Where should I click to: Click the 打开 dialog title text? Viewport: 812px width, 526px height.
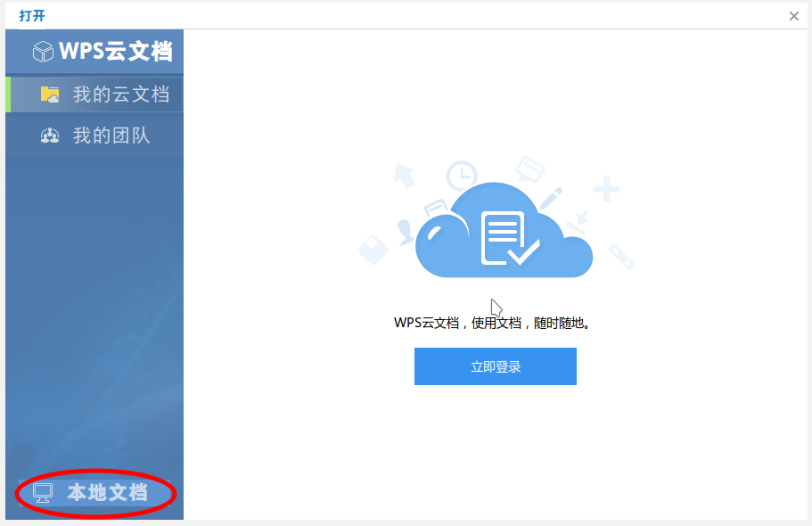pos(32,16)
